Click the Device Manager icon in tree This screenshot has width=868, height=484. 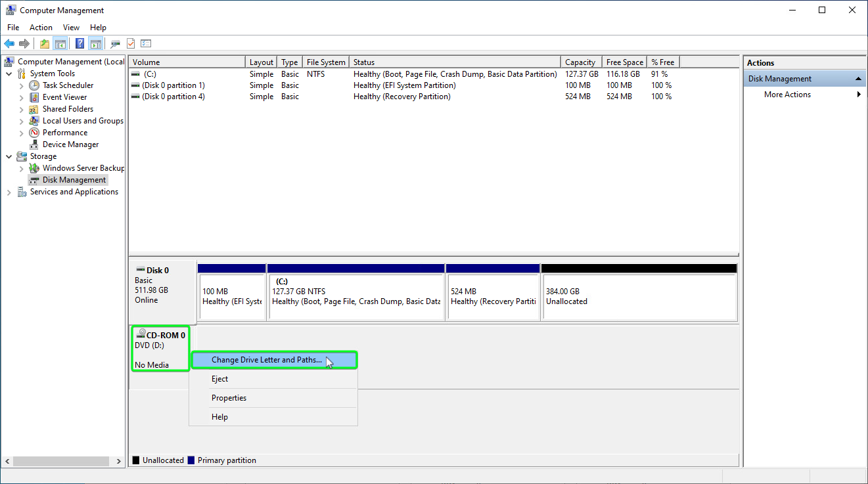pos(34,144)
